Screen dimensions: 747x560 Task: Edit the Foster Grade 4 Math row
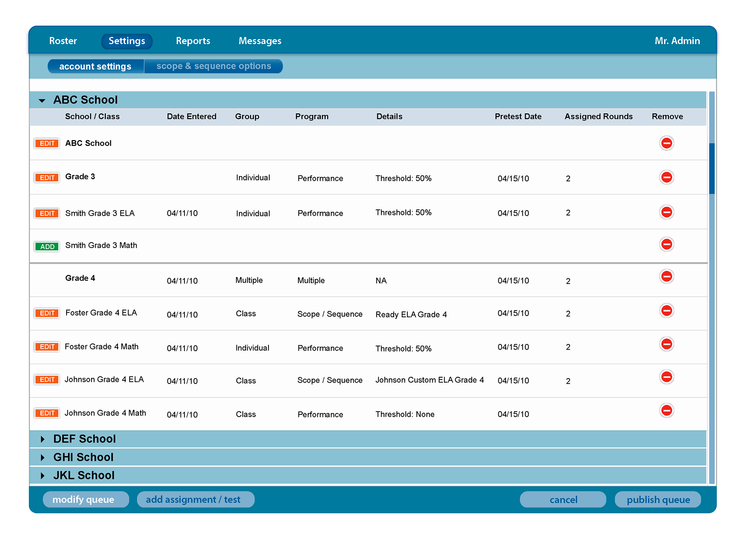(47, 347)
